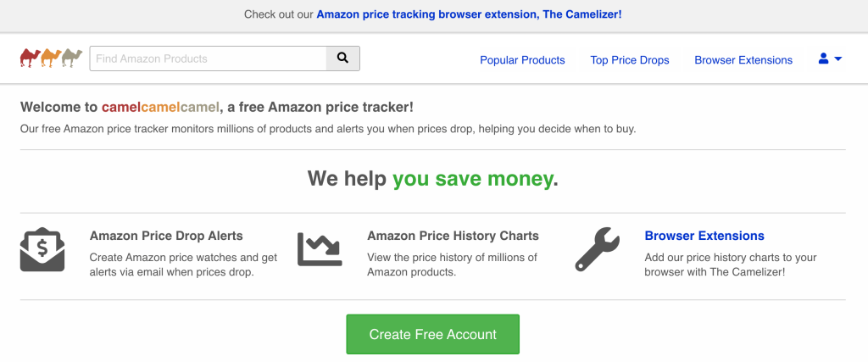Click the dollar envelope price alerts icon

click(42, 249)
